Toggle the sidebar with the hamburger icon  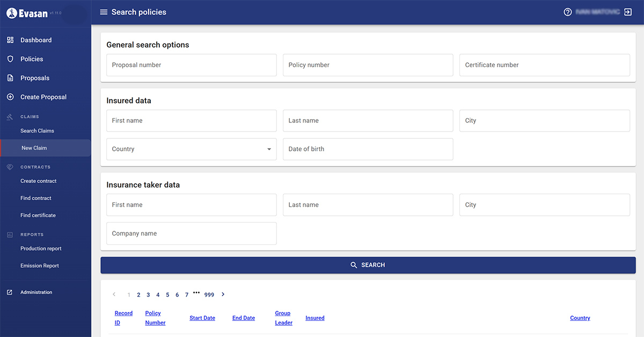click(103, 11)
